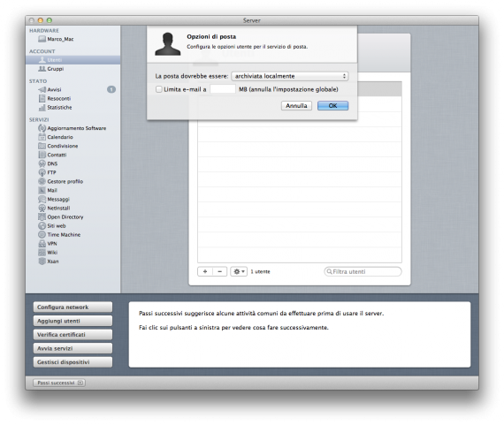504x425 pixels.
Task: Click the OK button
Action: [332, 106]
